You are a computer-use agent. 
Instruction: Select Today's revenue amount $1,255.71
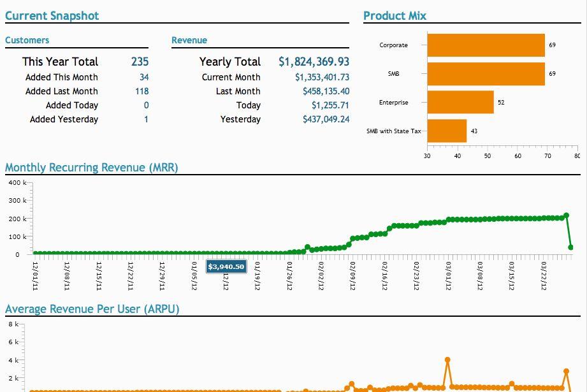click(x=330, y=105)
